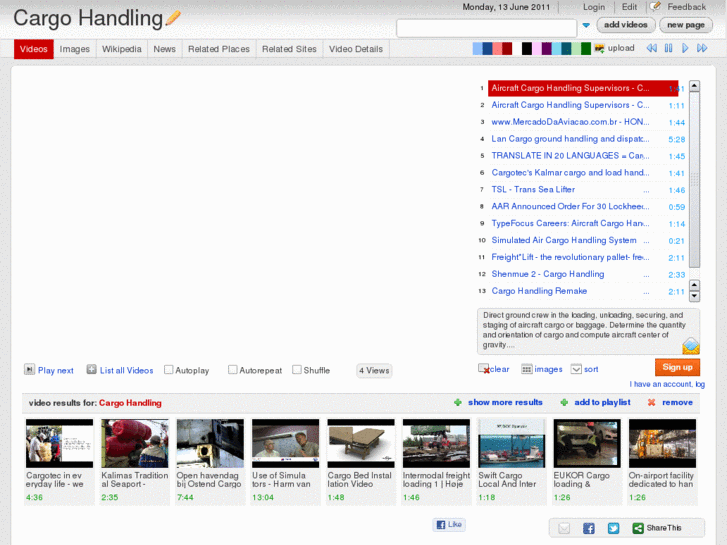727x545 pixels.
Task: Open the News tab
Action: [x=165, y=49]
